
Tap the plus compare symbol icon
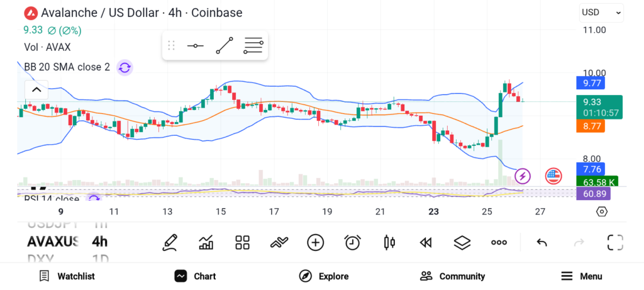(x=316, y=242)
